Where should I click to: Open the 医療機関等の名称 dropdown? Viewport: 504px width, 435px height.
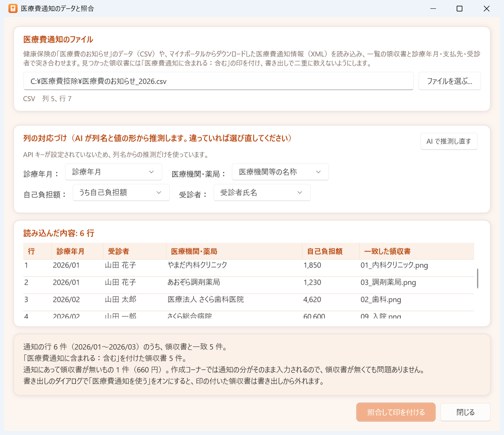pos(280,172)
